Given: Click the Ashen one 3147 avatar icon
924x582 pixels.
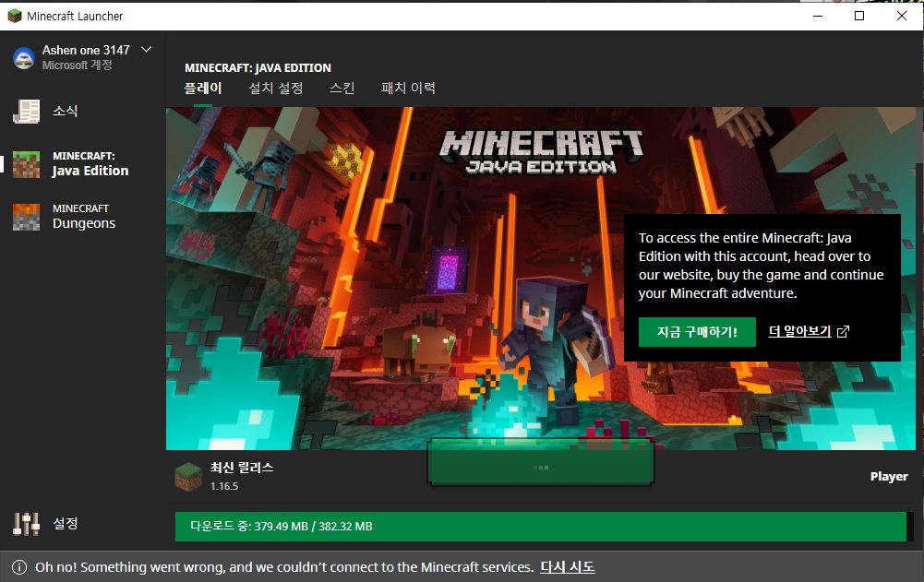Looking at the screenshot, I should pyautogui.click(x=24, y=58).
